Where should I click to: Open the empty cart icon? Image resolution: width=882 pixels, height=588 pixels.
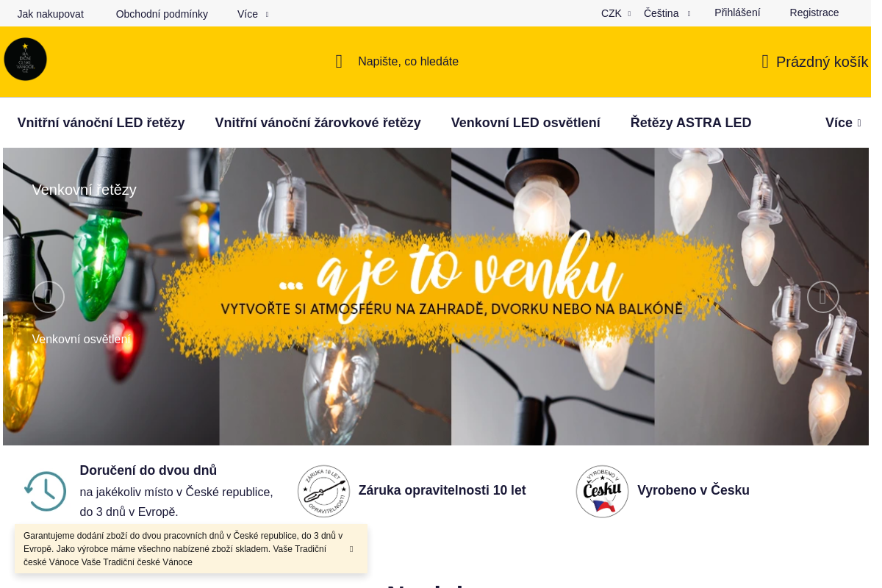click(x=765, y=62)
